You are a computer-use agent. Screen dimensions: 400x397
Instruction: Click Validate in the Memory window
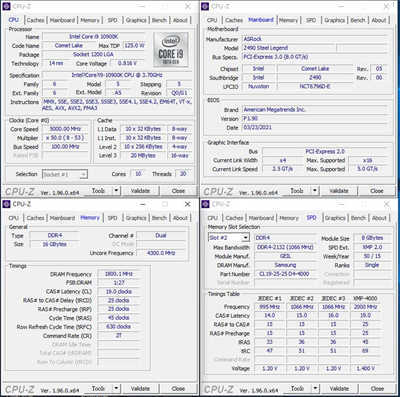(x=140, y=389)
